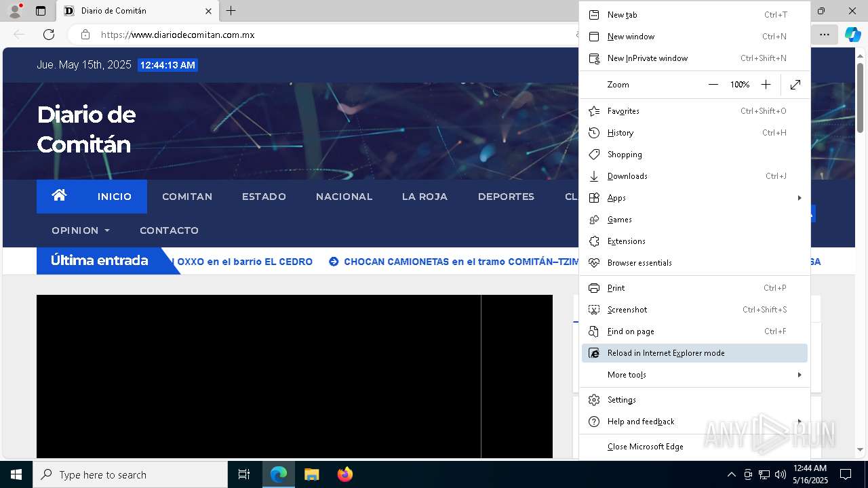Open Copilot icon in Edge toolbar
The image size is (868, 488).
[x=852, y=35]
